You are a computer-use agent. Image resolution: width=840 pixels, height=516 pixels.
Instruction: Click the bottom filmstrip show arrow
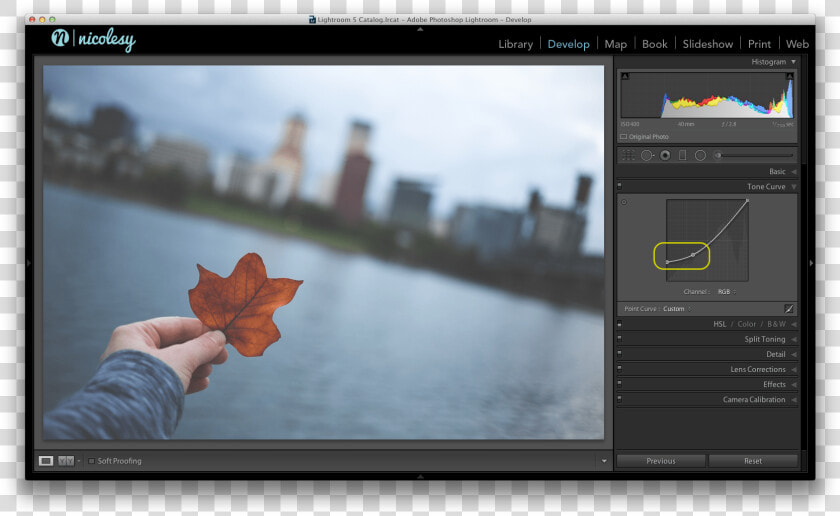point(420,476)
